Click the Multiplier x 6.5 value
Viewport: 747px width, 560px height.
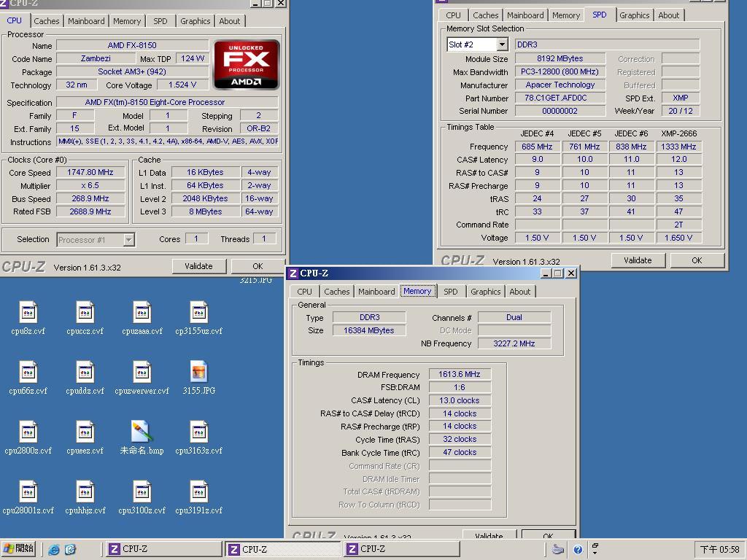(x=90, y=185)
